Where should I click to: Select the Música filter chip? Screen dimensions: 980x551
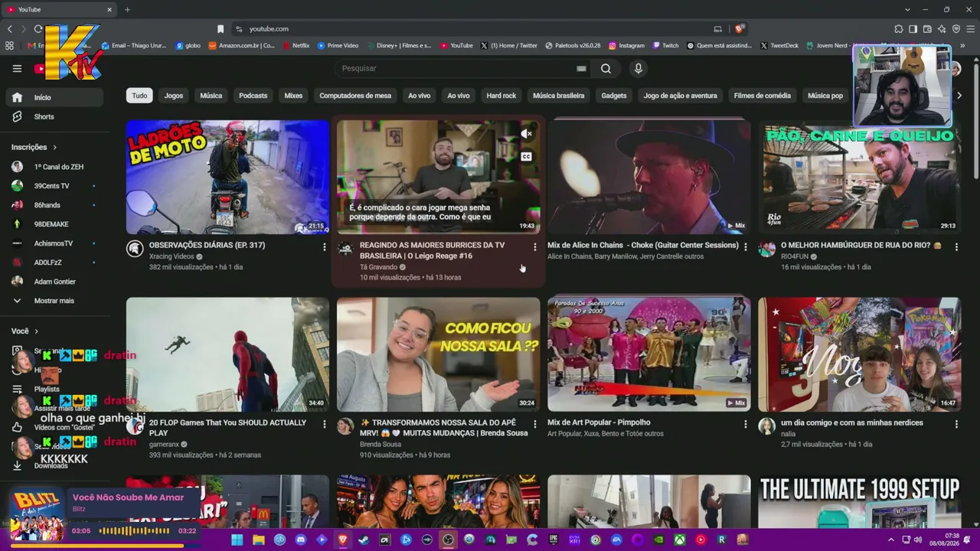(x=211, y=96)
